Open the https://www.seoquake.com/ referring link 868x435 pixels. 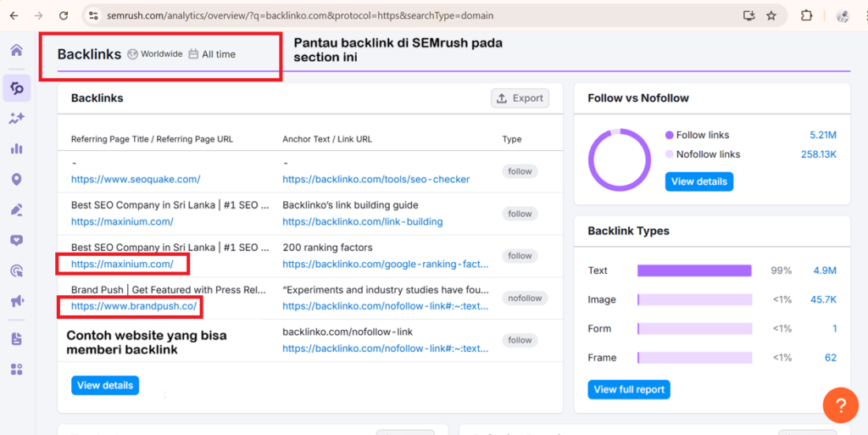pyautogui.click(x=136, y=179)
